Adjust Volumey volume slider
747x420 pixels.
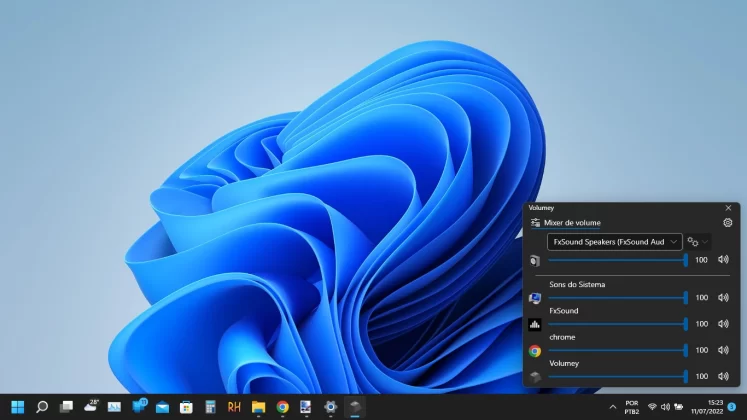[618, 376]
